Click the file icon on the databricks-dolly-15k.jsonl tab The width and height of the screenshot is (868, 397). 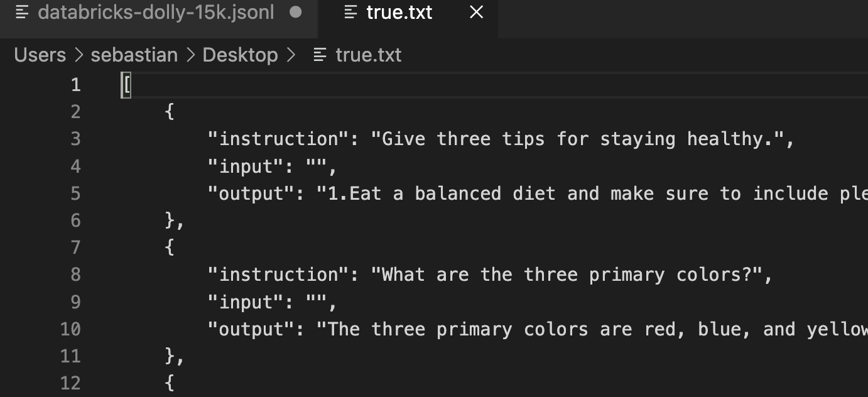click(x=23, y=12)
